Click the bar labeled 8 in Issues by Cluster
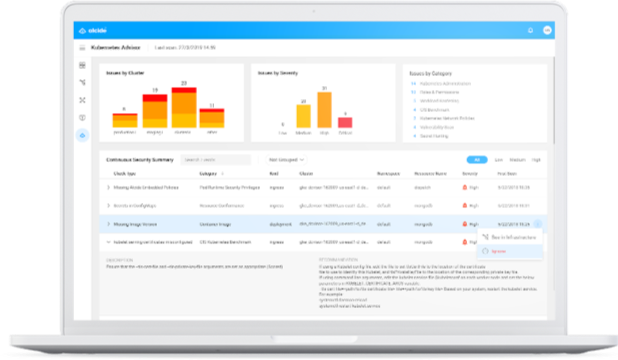The image size is (618, 360). (x=125, y=120)
